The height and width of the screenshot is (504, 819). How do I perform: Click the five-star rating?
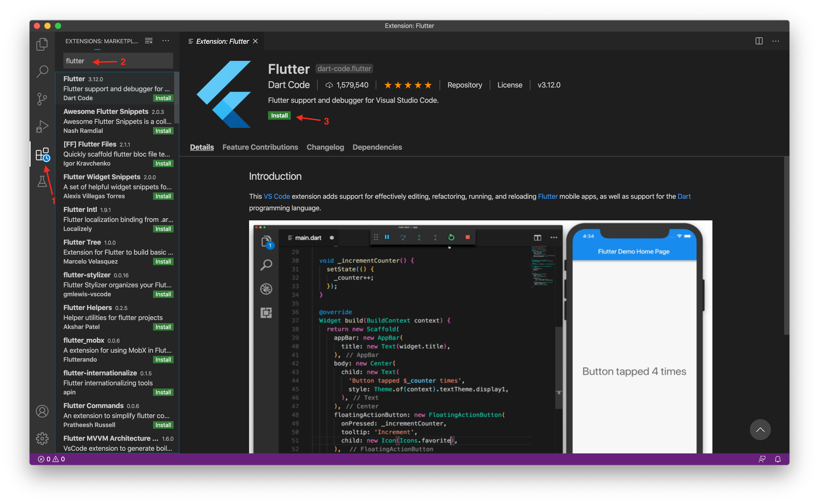pos(408,85)
